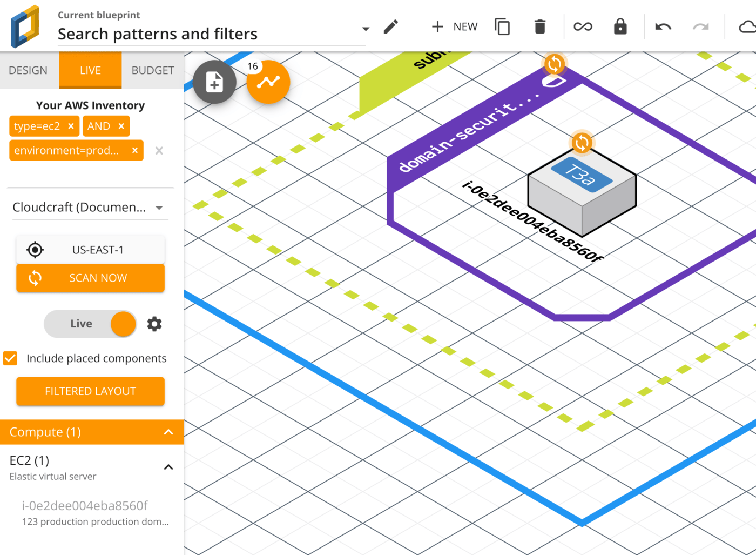The image size is (756, 555).
Task: Edit blueprint name with pencil icon
Action: point(391,26)
